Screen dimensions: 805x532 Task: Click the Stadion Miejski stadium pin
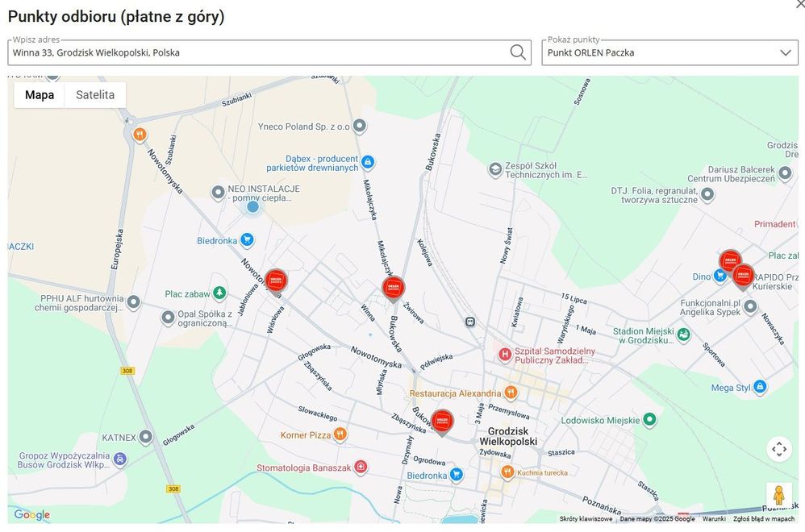point(683,335)
